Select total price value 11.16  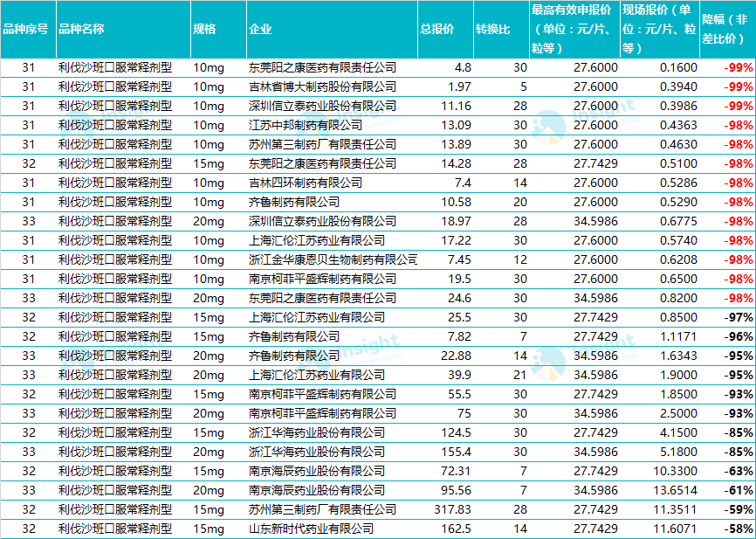(457, 107)
